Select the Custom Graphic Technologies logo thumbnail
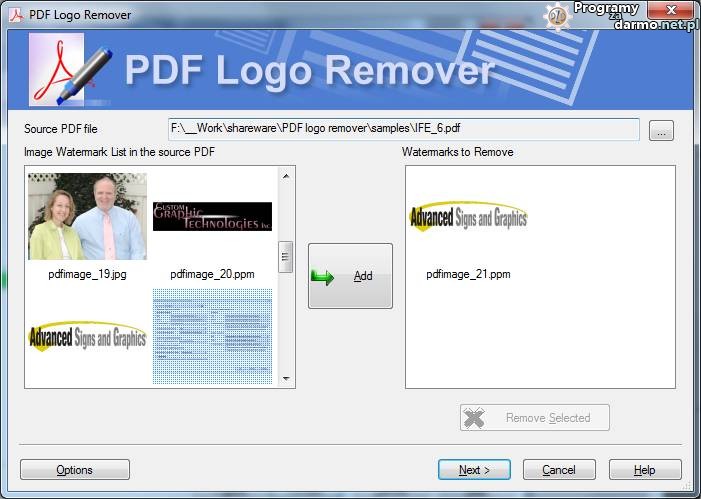Image resolution: width=701 pixels, height=499 pixels. click(x=212, y=216)
